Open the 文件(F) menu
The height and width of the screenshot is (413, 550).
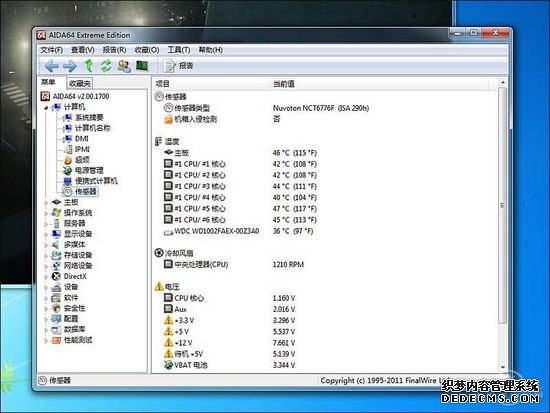point(52,50)
